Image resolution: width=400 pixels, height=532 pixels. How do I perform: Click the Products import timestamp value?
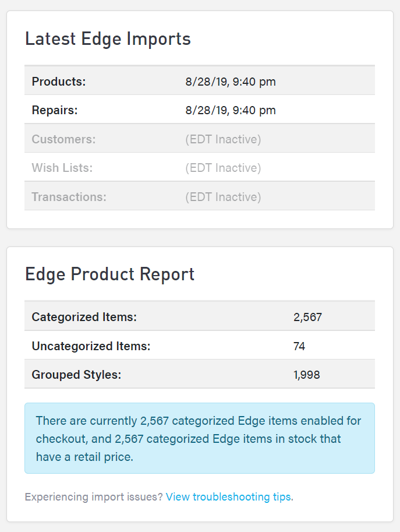(x=231, y=82)
